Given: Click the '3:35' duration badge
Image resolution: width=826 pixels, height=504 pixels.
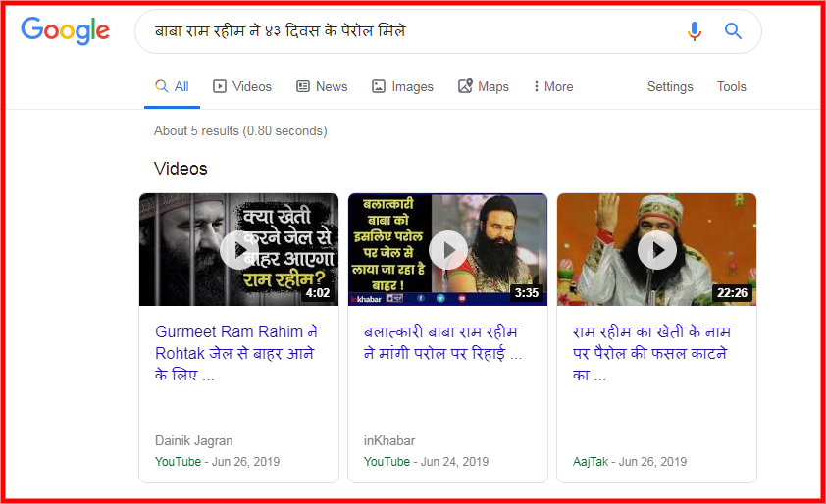Looking at the screenshot, I should tap(526, 293).
